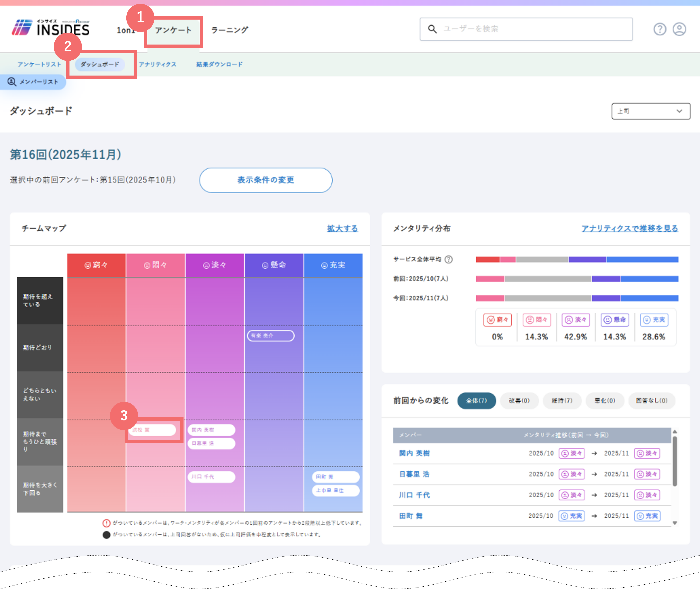Viewport: 700px width, 589px height.
Task: Click the 窮々 face badge above 0%
Action: pos(497,320)
